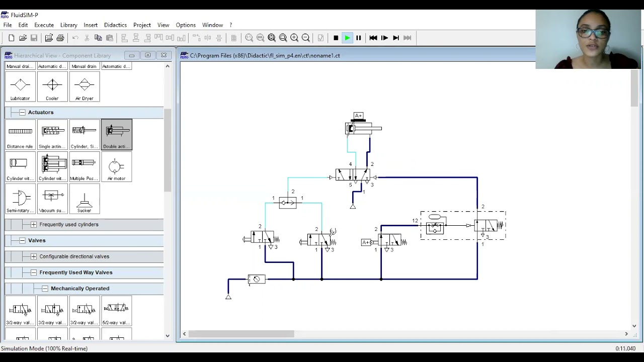Click the Cut scissors icon
Viewport: 644px width, 362px height.
pos(87,38)
